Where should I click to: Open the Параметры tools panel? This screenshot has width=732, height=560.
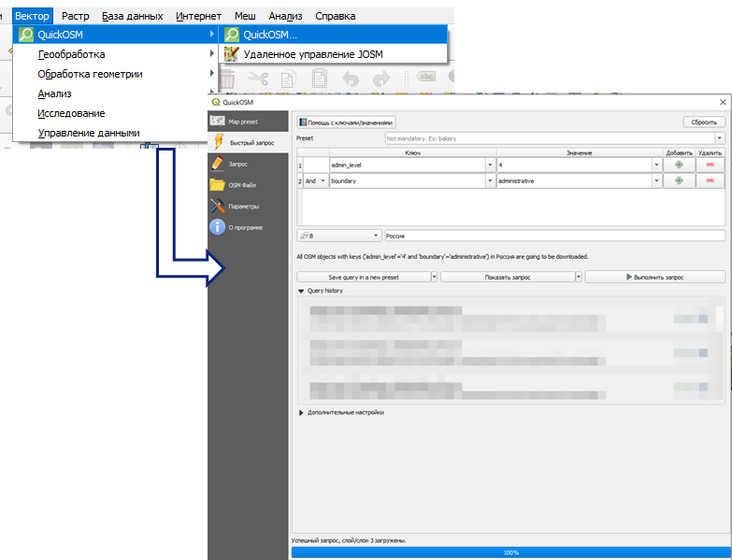pos(248,207)
